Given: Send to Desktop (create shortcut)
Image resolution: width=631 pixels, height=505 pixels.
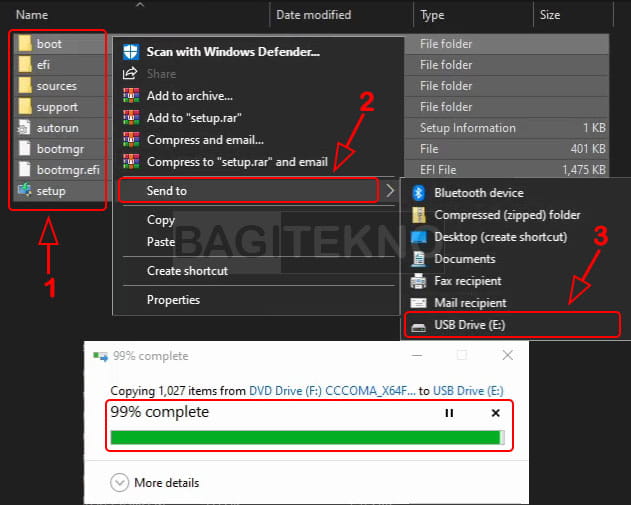Looking at the screenshot, I should [x=501, y=237].
